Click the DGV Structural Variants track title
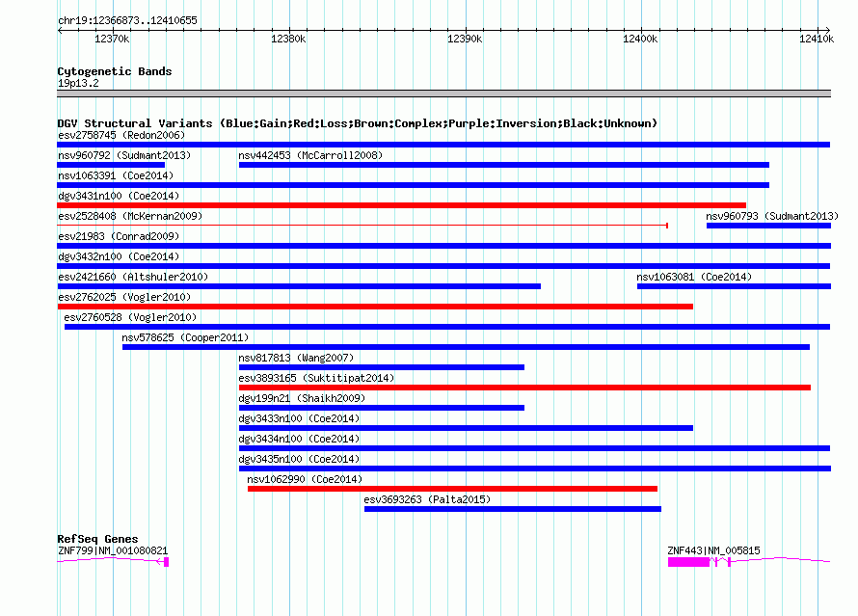Image resolution: width=858 pixels, height=616 pixels. (358, 123)
